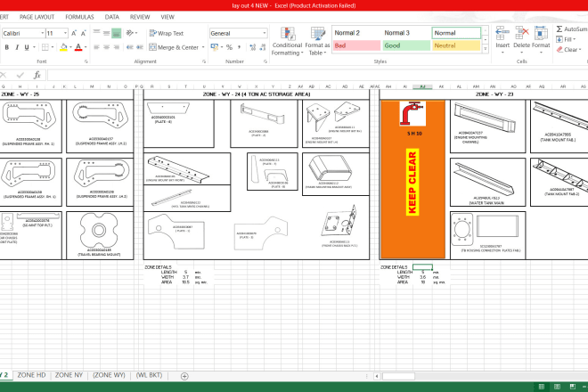Open Alignment settings dialog launcher
This screenshot has height=392, width=588.
tap(204, 61)
